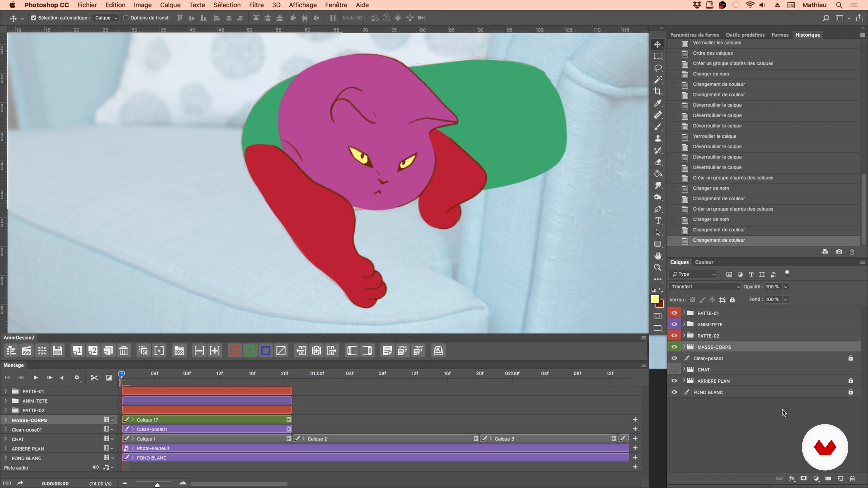The height and width of the screenshot is (488, 868).
Task: Select the Pen tool
Action: coord(658,209)
